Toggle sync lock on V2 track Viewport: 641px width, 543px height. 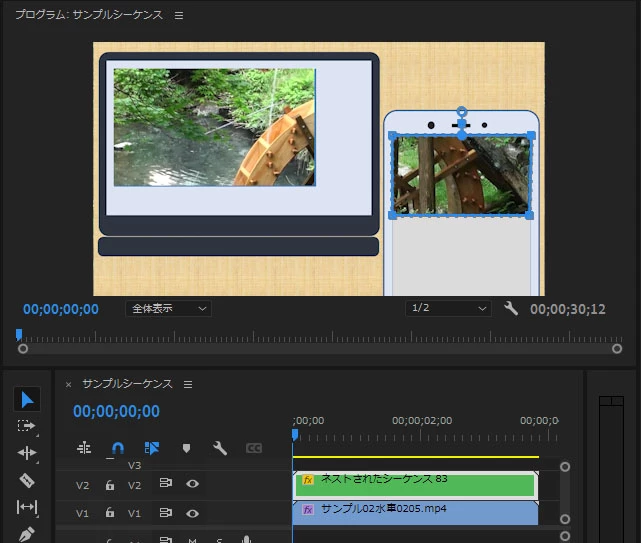tap(166, 483)
